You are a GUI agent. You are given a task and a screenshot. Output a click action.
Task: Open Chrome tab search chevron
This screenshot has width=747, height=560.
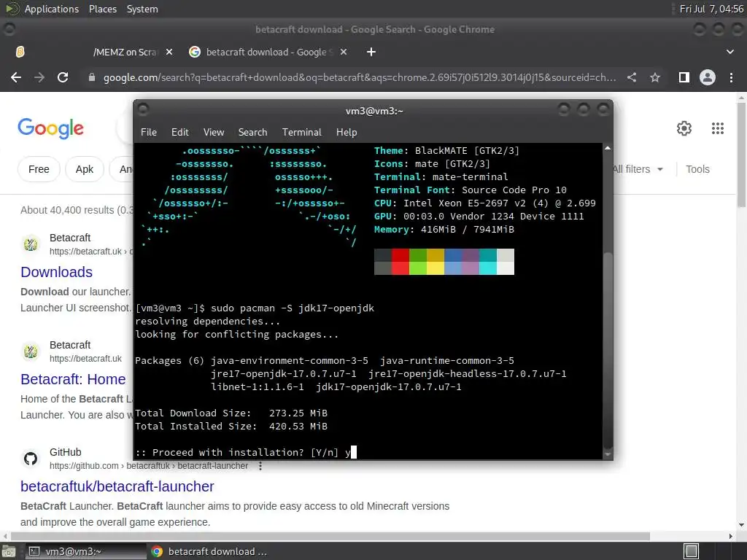[729, 52]
